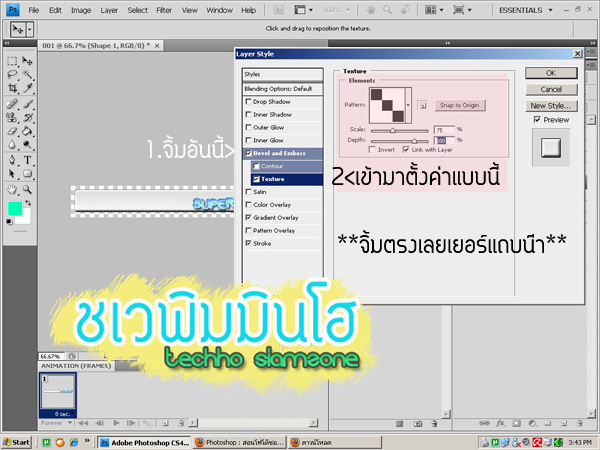Click the Photoshop Ps application icon
600x450 pixels.
coord(13,10)
